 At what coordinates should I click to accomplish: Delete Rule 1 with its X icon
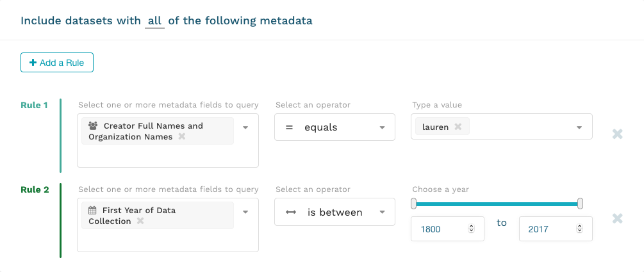click(x=617, y=134)
